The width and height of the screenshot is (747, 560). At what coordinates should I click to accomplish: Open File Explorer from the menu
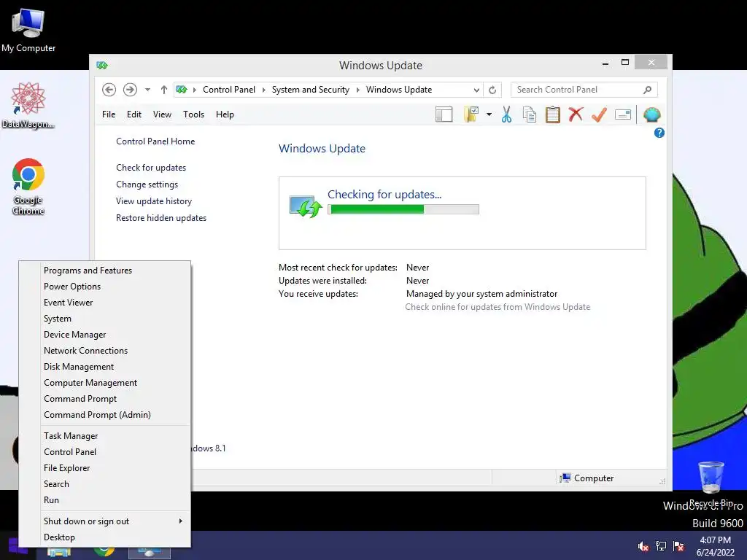(x=66, y=468)
